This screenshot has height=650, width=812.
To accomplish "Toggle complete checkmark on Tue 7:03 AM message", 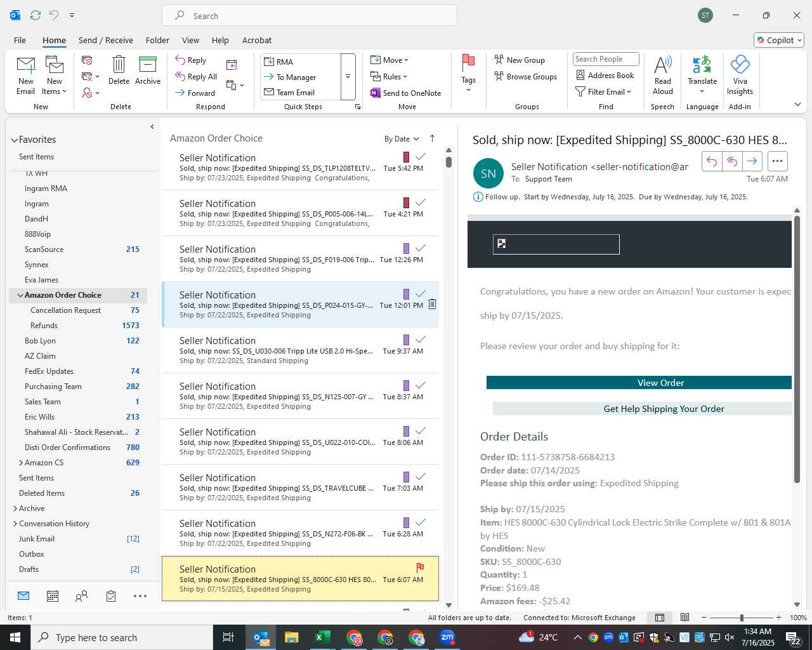I will pyautogui.click(x=420, y=476).
